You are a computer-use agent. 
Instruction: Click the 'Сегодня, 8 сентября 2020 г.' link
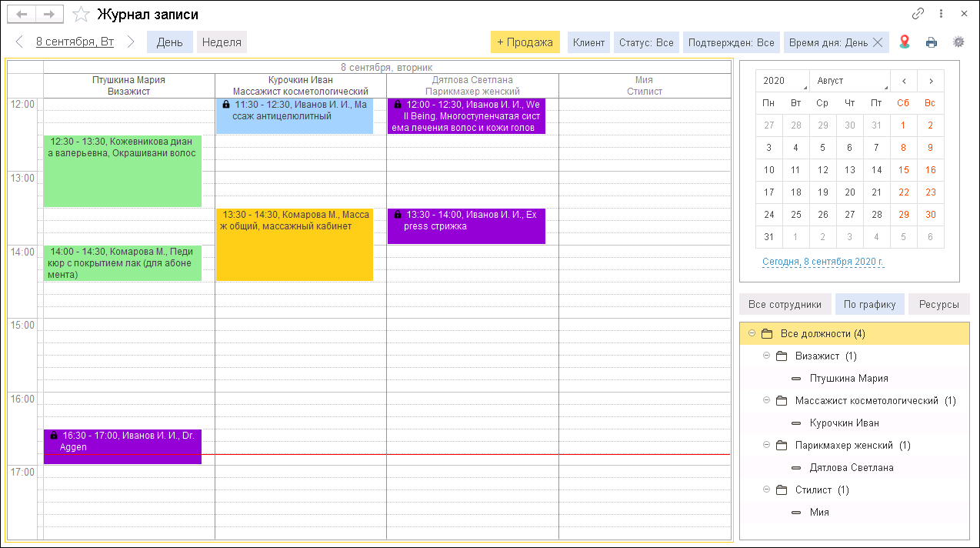click(823, 262)
